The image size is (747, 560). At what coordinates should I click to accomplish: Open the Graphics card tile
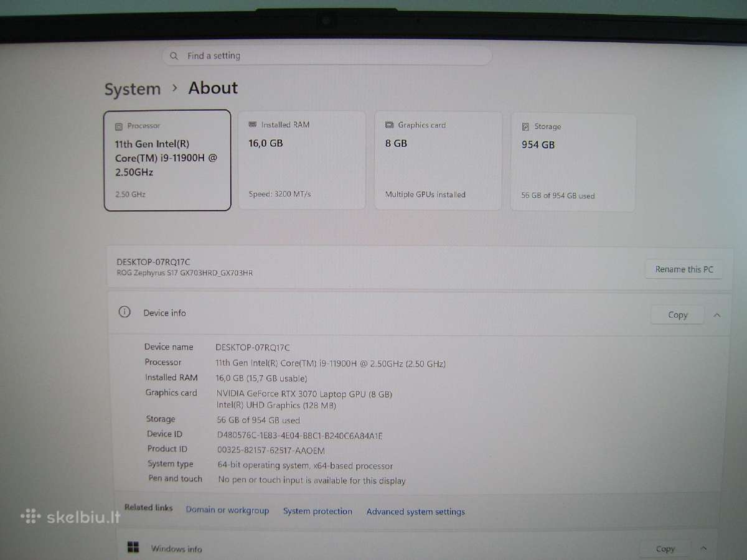438,161
